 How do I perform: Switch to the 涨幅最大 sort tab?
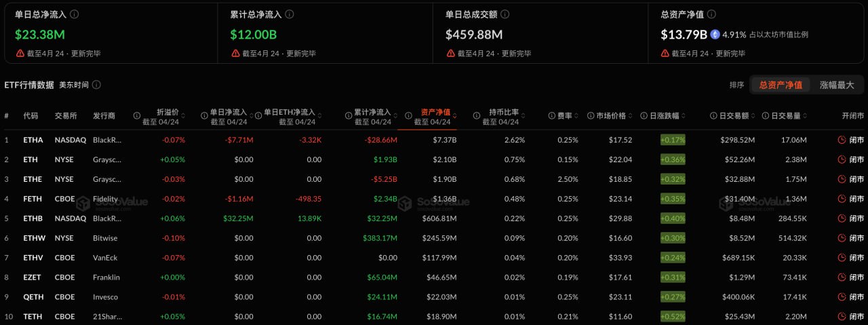point(837,85)
